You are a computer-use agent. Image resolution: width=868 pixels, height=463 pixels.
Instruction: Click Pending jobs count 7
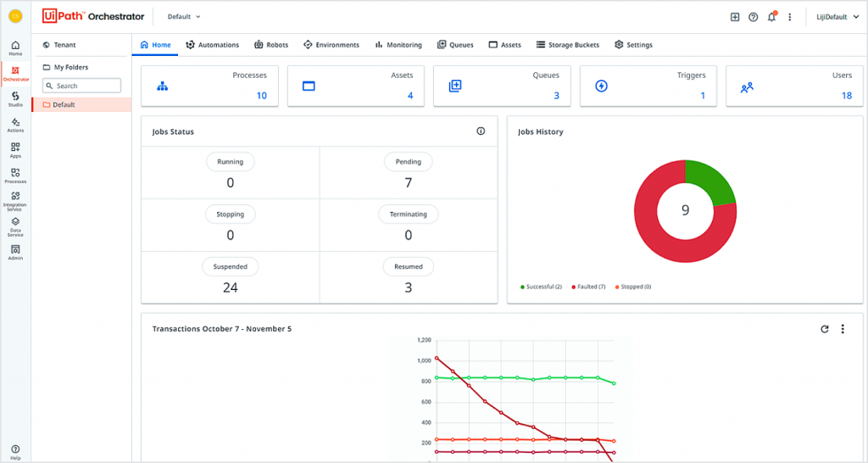[408, 183]
